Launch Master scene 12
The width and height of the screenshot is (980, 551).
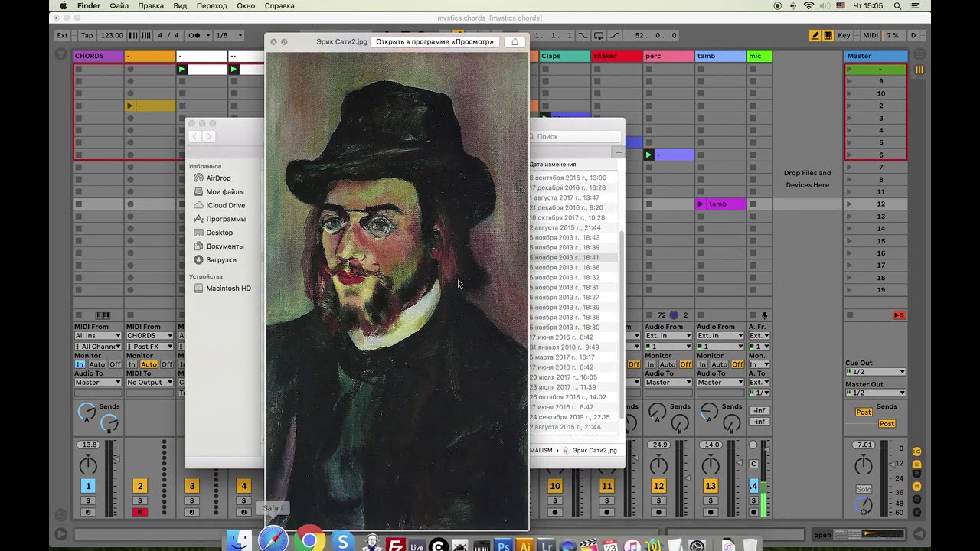[x=849, y=204]
